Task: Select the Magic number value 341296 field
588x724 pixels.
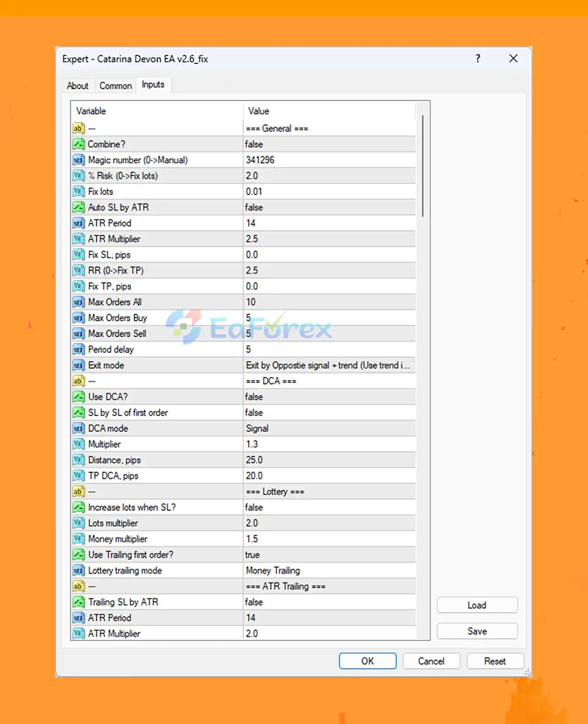Action: coord(329,160)
